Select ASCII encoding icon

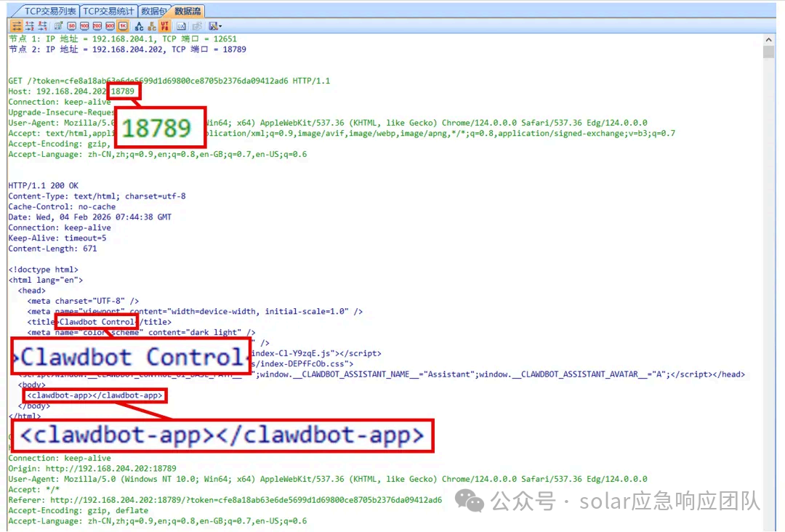click(x=139, y=25)
